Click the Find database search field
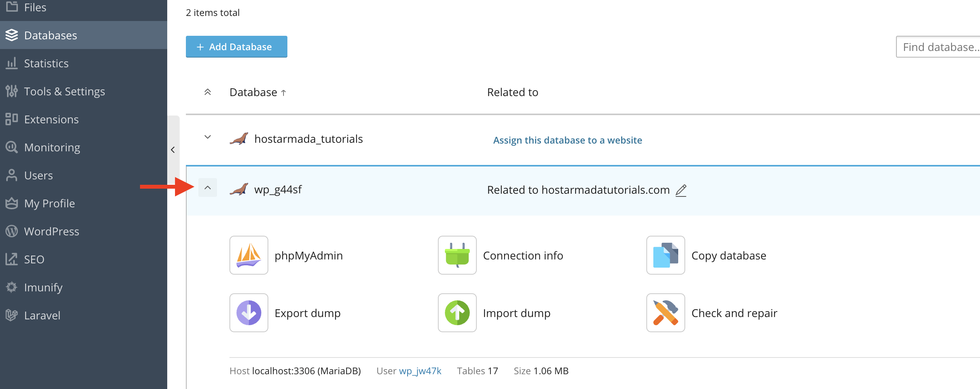 click(x=941, y=47)
